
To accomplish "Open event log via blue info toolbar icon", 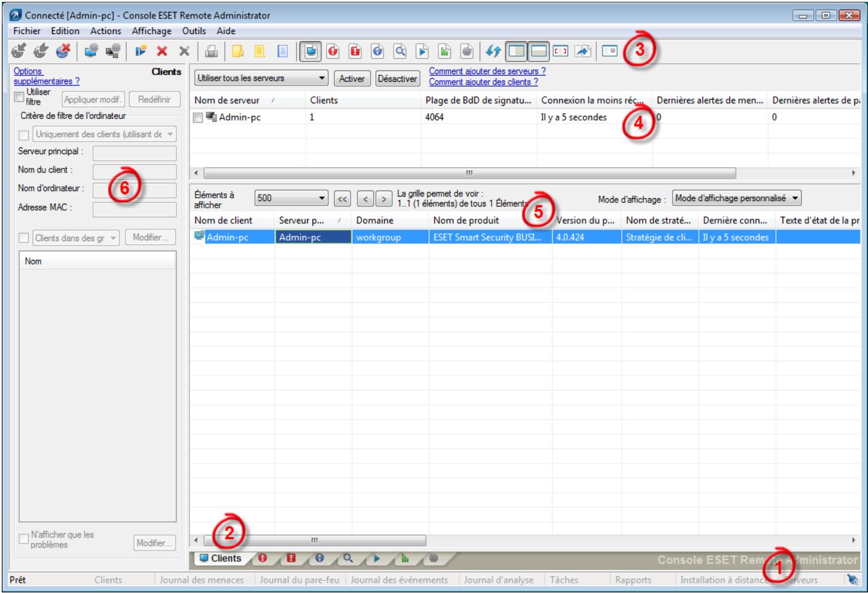I will click(378, 52).
